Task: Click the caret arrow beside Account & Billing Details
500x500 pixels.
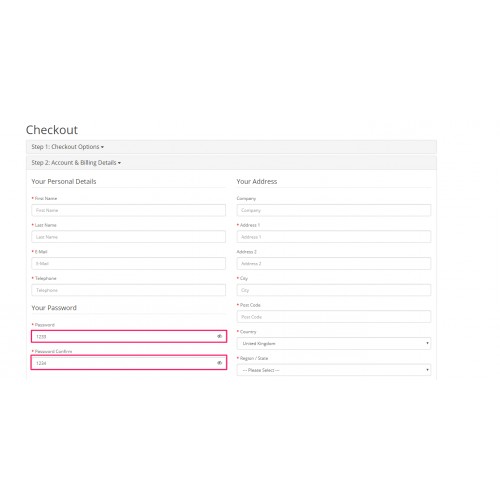Action: coord(119,163)
